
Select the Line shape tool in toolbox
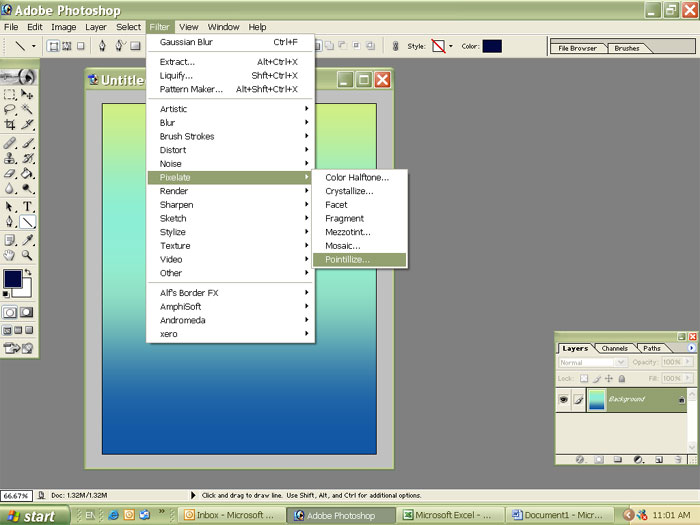27,222
